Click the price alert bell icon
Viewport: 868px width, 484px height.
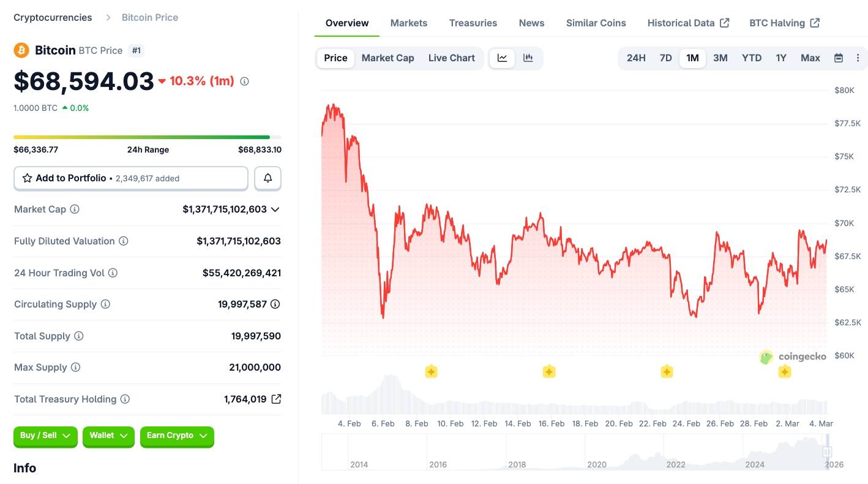pyautogui.click(x=268, y=178)
